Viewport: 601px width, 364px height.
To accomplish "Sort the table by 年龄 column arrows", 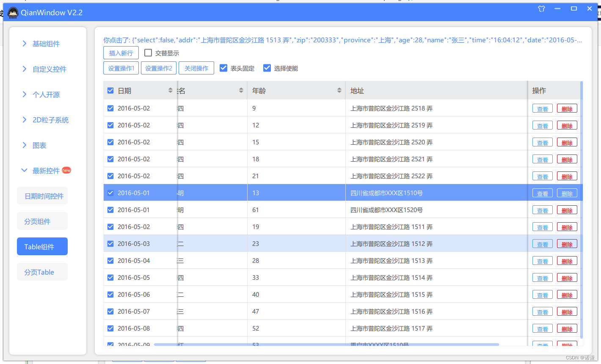I will (x=339, y=90).
